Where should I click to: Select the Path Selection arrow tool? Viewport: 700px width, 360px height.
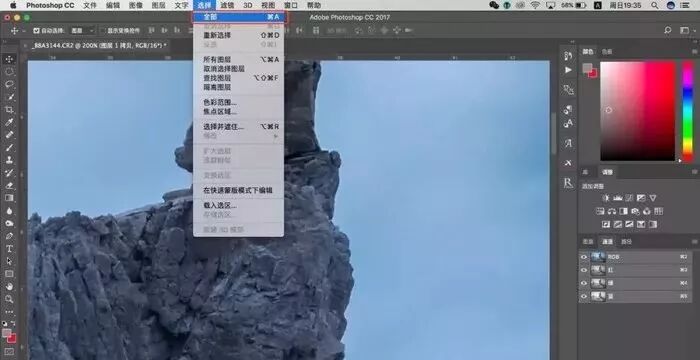[x=9, y=261]
